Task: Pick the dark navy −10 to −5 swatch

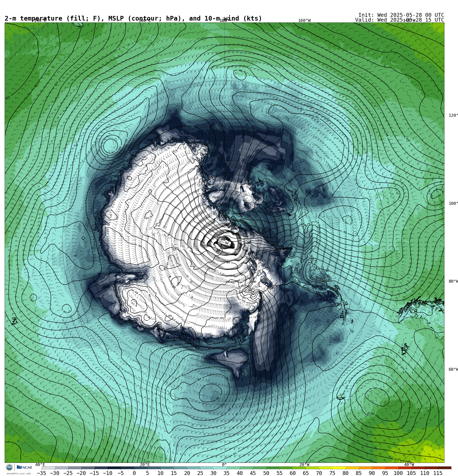Action: point(114,468)
